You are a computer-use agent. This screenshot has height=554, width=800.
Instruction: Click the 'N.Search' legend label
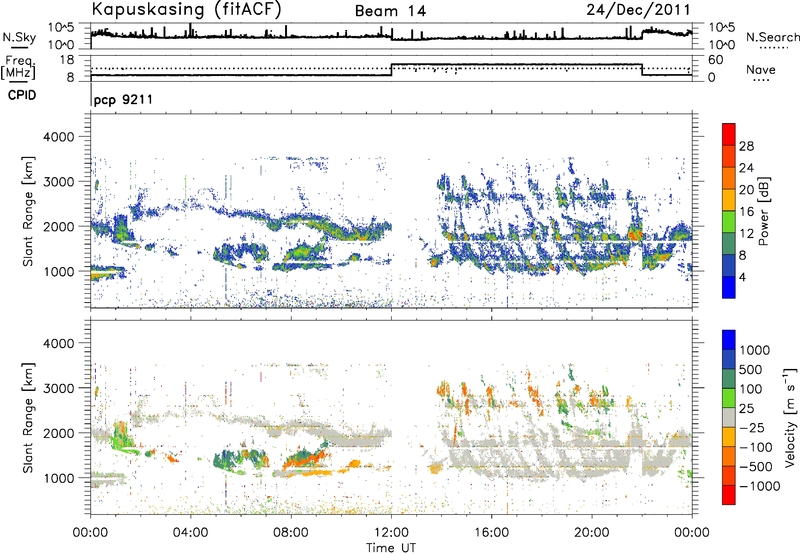[772, 37]
